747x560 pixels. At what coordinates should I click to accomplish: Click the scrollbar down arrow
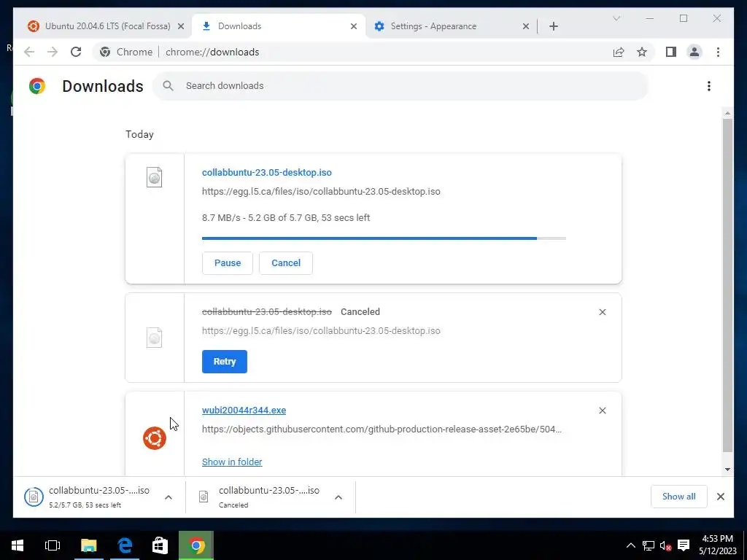pyautogui.click(x=727, y=469)
